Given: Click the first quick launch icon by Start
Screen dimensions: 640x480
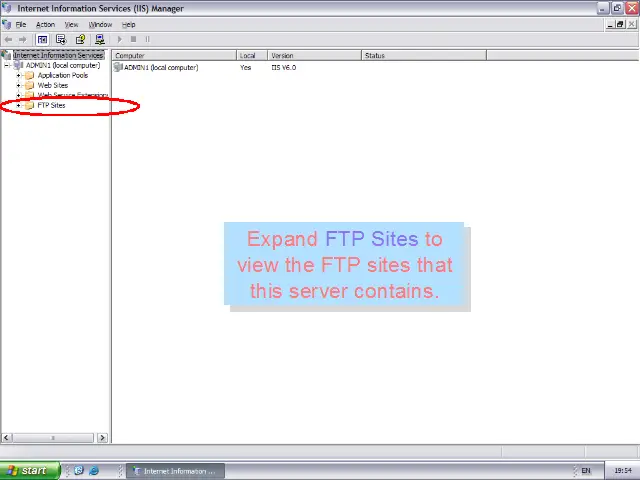Looking at the screenshot, I should tap(79, 471).
